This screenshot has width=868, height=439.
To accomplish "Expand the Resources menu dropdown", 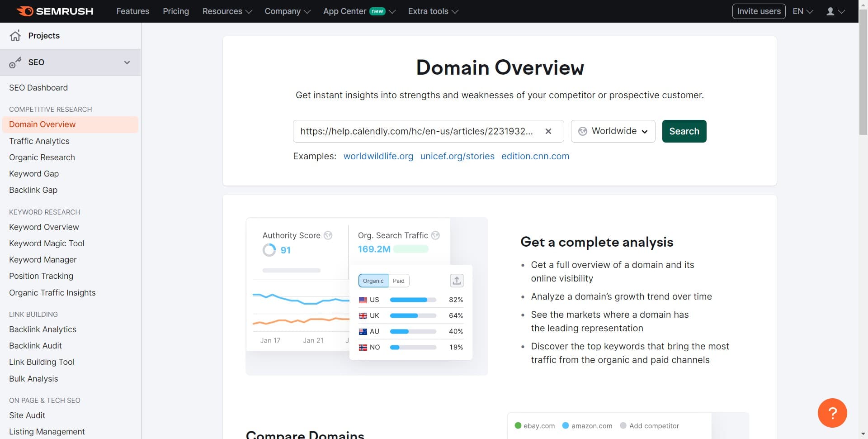I will pos(227,11).
